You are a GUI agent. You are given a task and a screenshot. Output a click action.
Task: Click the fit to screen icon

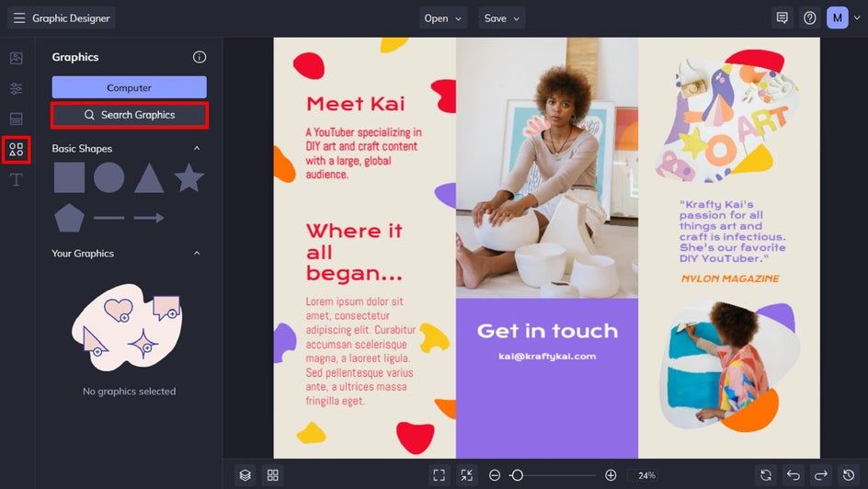tap(439, 475)
